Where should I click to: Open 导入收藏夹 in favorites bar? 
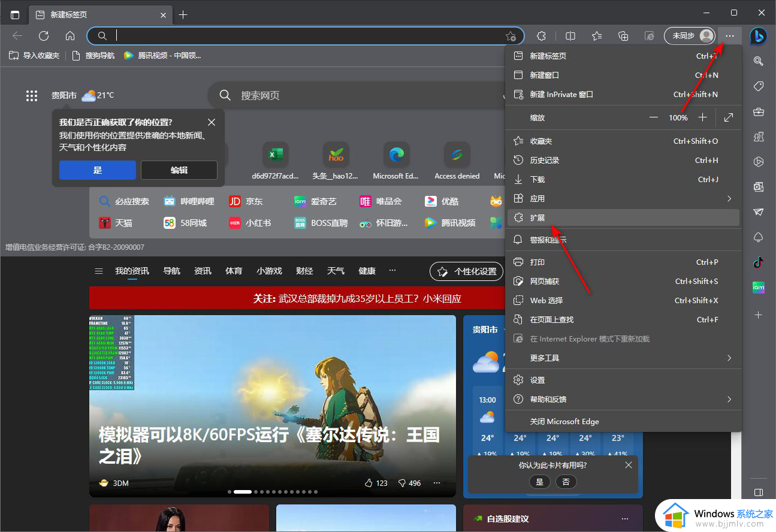(34, 56)
